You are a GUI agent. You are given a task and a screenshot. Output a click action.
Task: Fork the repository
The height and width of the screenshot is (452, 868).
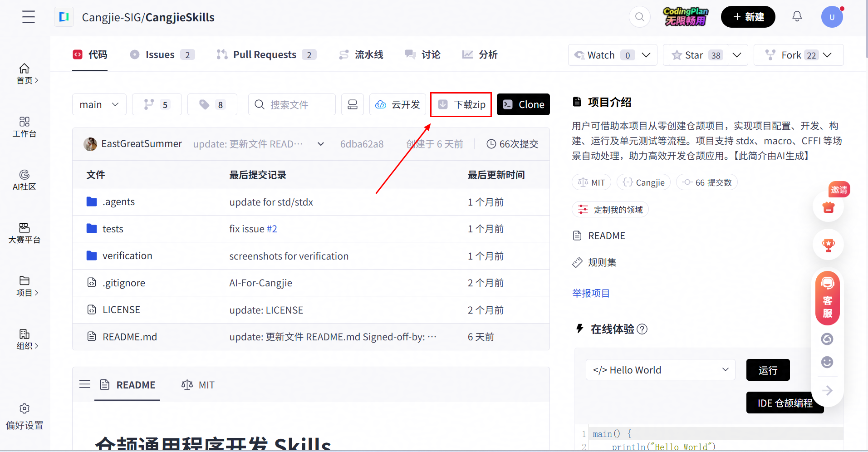click(x=783, y=55)
